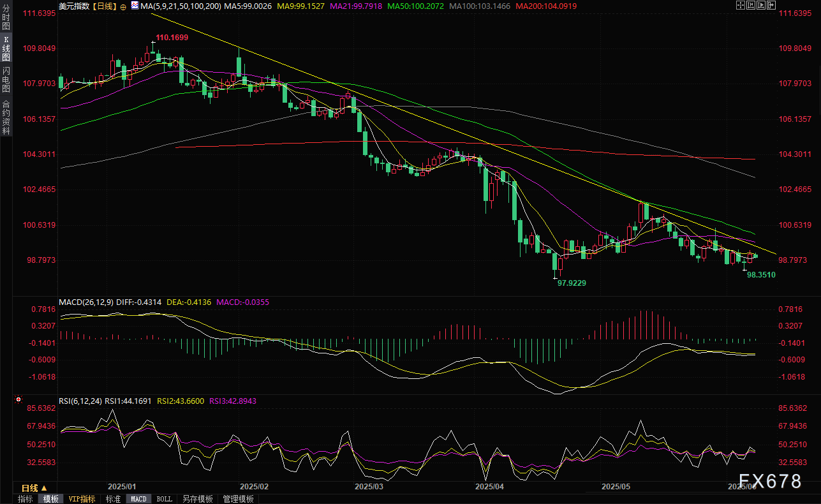Open 合约资料 in the left sidebar

tap(6, 117)
